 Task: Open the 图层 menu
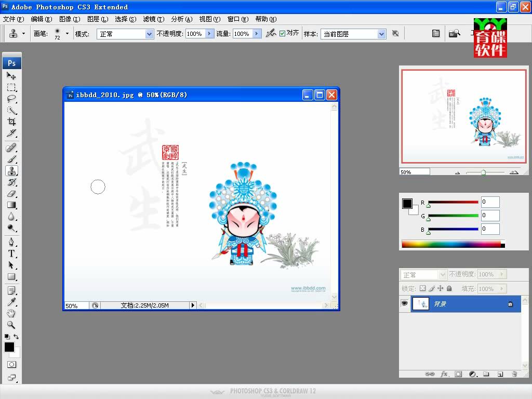pos(97,19)
